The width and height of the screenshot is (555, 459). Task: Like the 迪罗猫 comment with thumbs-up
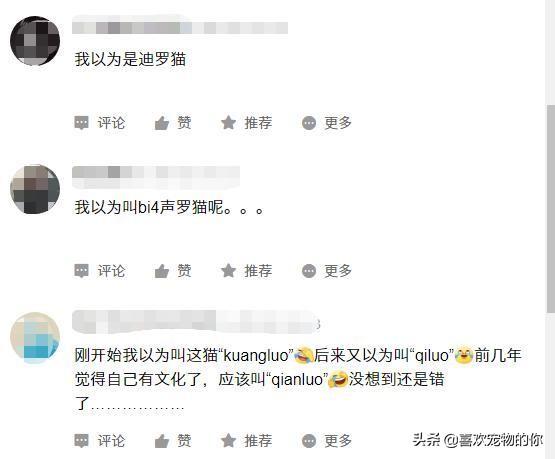click(x=162, y=123)
